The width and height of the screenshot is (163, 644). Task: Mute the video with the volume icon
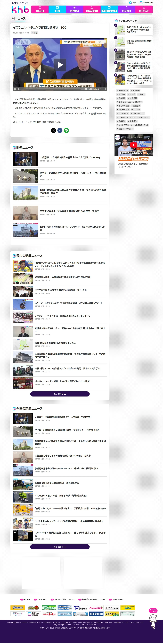pos(99,89)
